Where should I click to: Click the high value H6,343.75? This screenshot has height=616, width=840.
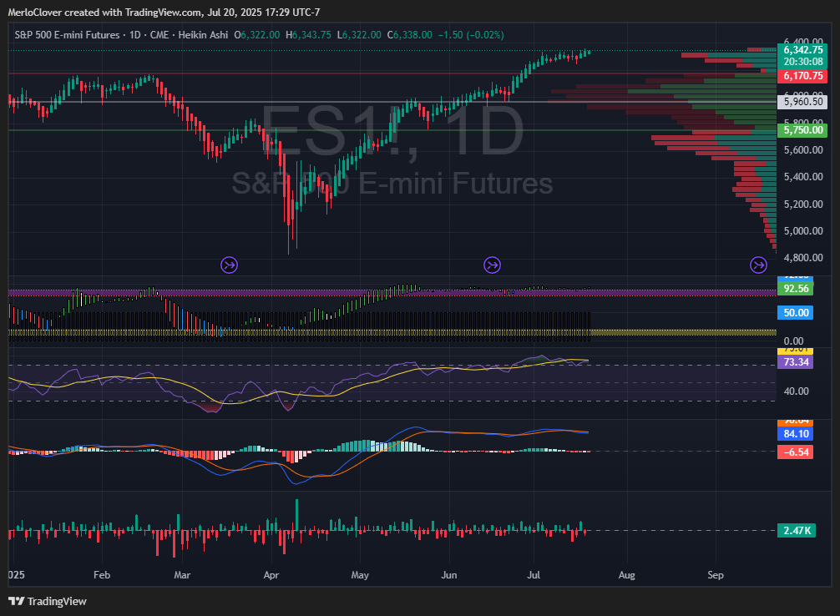[x=308, y=35]
